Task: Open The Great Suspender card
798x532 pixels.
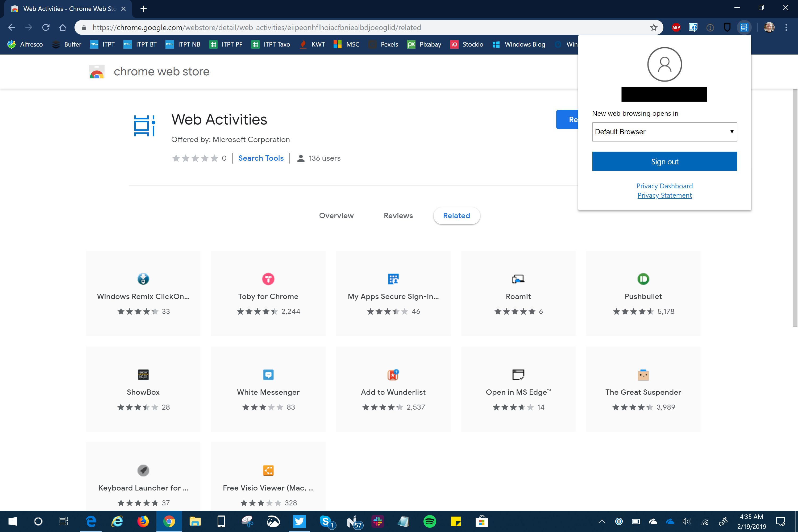Action: pos(643,389)
